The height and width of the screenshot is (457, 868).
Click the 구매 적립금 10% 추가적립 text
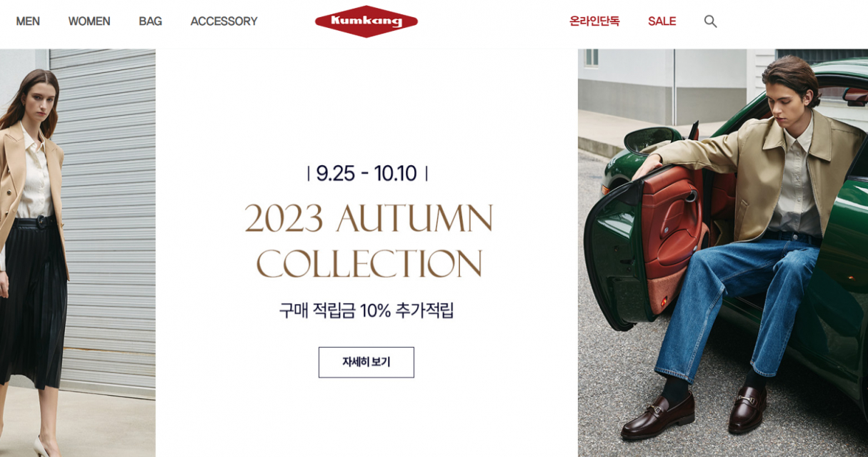pyautogui.click(x=366, y=310)
